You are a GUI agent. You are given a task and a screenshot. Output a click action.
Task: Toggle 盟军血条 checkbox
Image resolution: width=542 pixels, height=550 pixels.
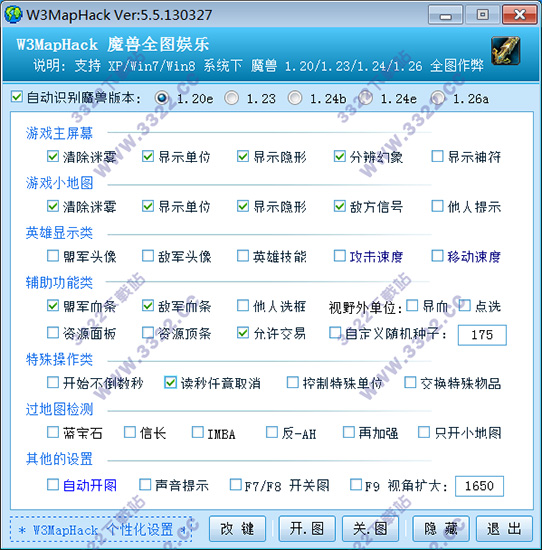tap(53, 306)
